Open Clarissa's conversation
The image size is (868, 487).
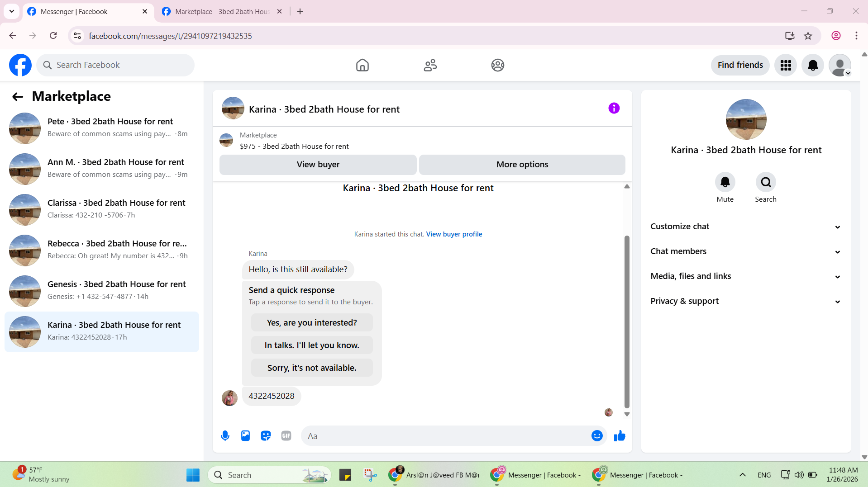[102, 210]
